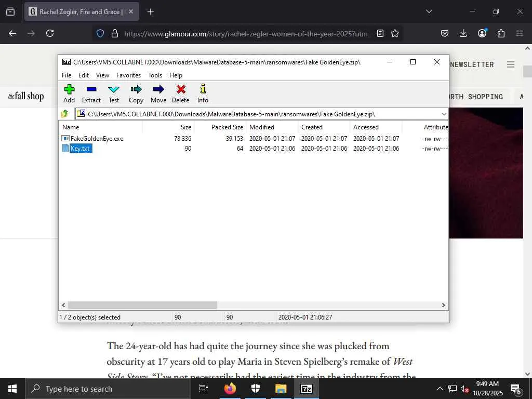
Task: Open the Firefox account icon
Action: (x=482, y=33)
